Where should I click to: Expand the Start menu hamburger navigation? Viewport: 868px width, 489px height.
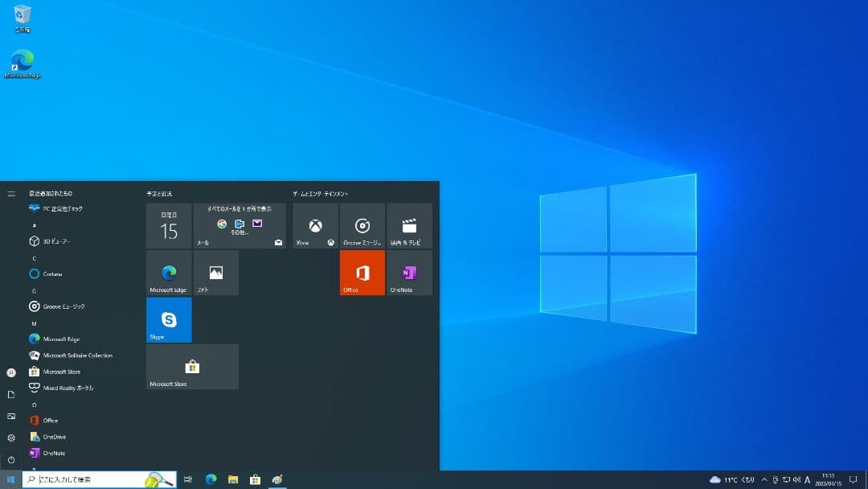11,194
